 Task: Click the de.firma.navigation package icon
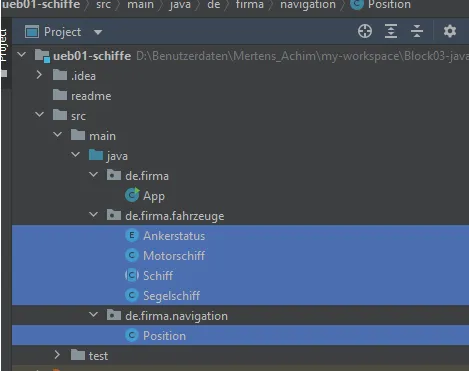click(114, 315)
